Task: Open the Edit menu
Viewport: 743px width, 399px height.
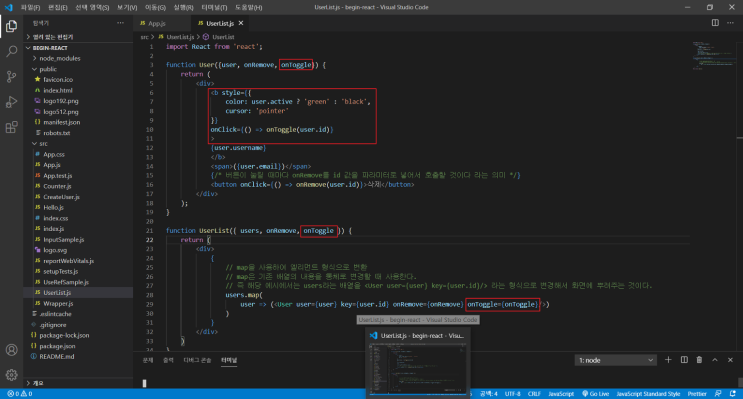Action: 58,7
